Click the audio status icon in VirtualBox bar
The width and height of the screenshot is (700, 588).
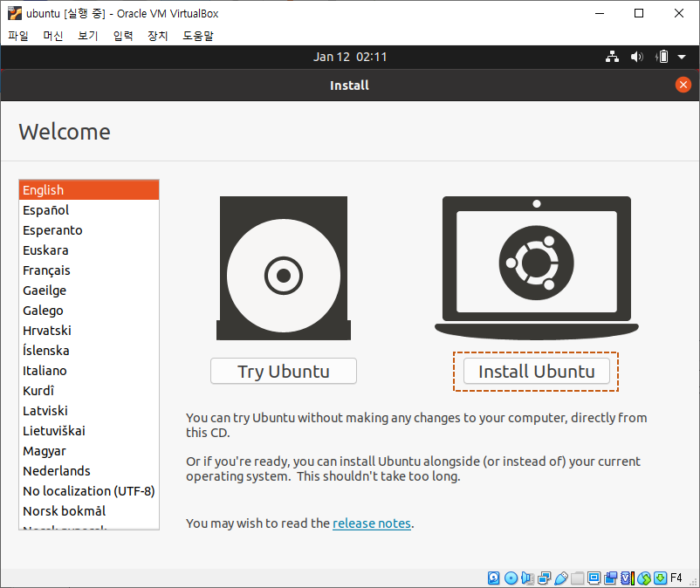coord(528,578)
